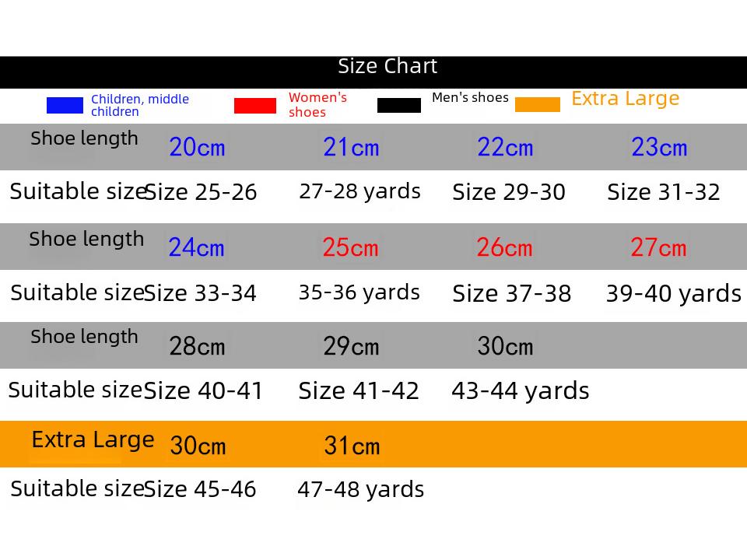Screen dimensions: 747x560
Task: Click the red 25cm shoe length
Action: pyautogui.click(x=350, y=248)
